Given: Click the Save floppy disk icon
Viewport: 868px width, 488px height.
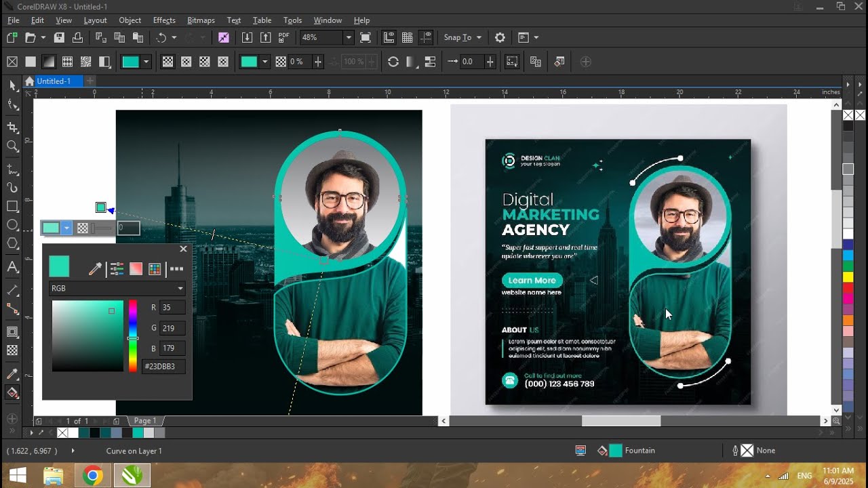Looking at the screenshot, I should point(59,38).
